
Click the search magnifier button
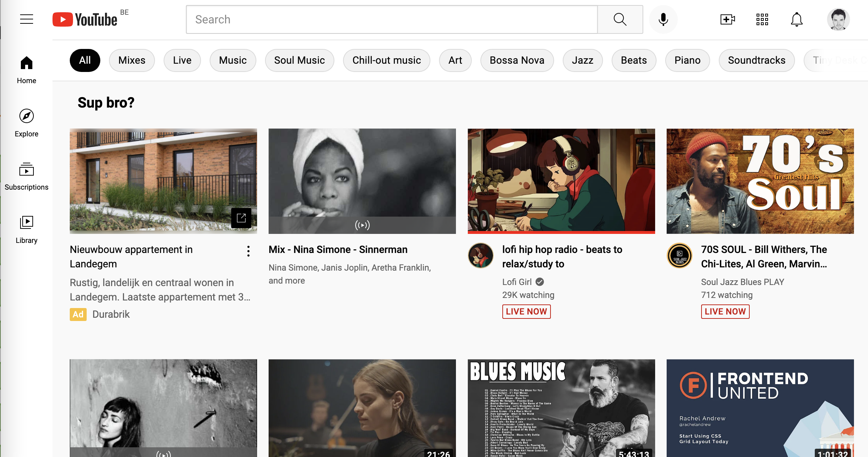tap(620, 19)
